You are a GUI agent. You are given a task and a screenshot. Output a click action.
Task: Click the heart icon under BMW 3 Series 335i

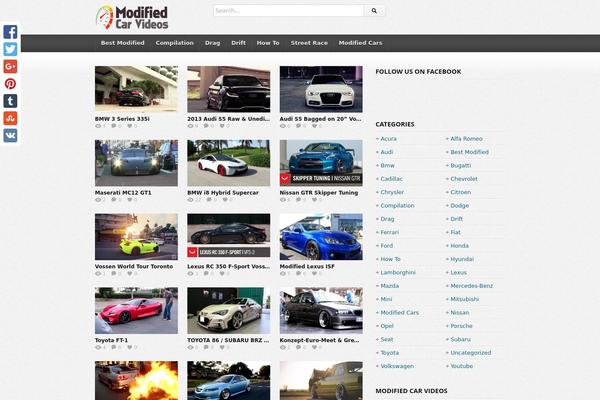130,126
